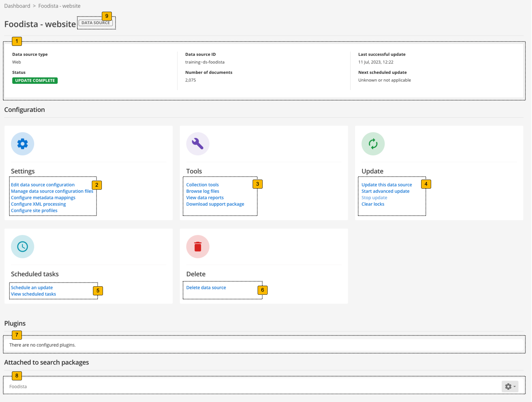Open the gear menu on the Foodista package row
This screenshot has height=402, width=532.
(x=510, y=386)
